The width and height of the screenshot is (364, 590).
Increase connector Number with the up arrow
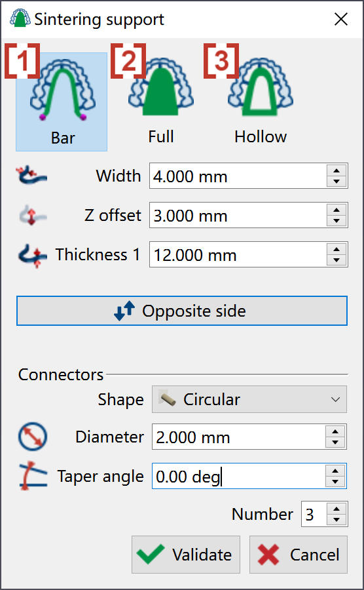point(337,509)
